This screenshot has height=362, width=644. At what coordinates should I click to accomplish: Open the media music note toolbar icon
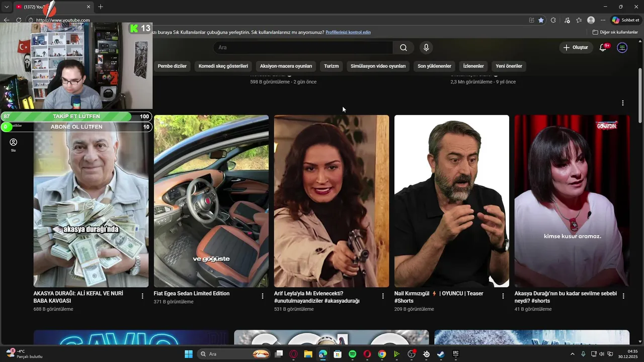click(567, 20)
